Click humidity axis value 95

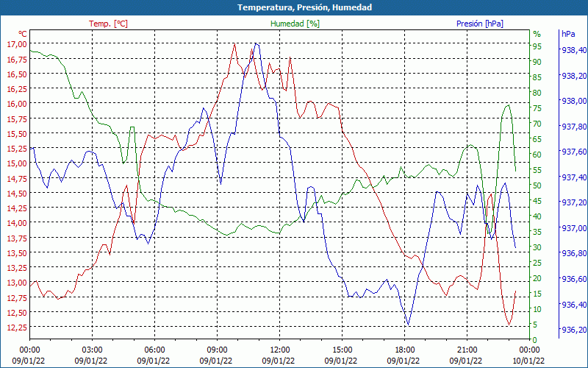click(x=537, y=46)
